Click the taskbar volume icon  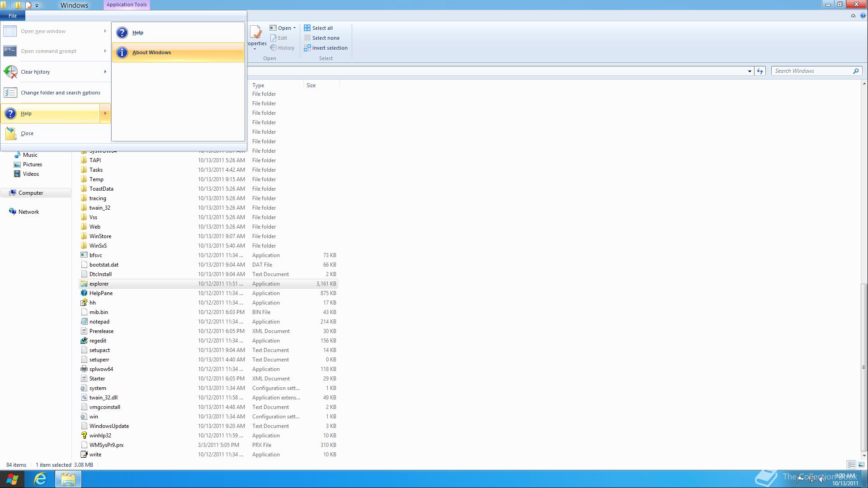click(x=822, y=479)
